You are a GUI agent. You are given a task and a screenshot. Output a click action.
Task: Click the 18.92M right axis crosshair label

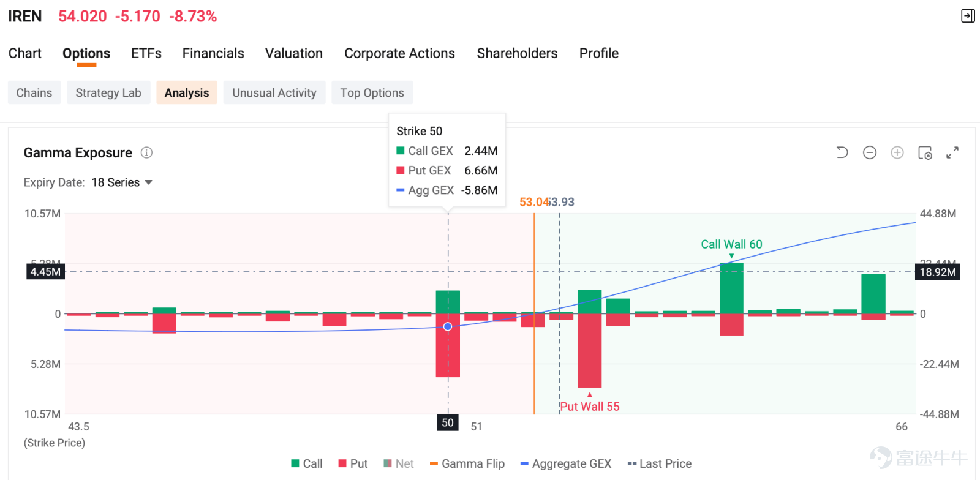coord(938,272)
